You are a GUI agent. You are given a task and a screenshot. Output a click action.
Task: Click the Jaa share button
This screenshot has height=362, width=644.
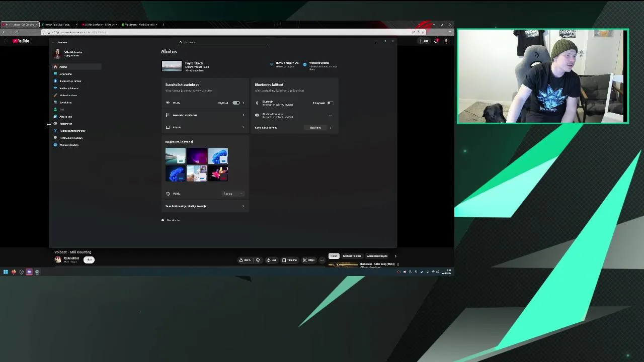[x=271, y=260]
